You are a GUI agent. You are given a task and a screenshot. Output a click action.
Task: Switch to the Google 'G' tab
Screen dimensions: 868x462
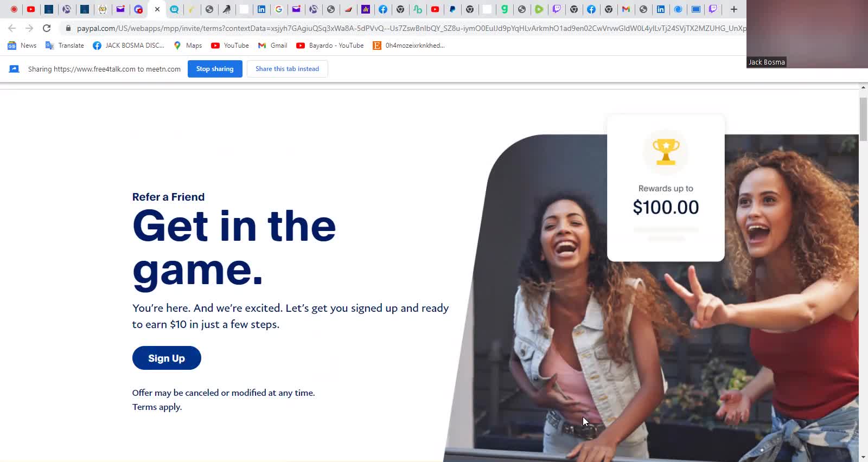pos(279,9)
